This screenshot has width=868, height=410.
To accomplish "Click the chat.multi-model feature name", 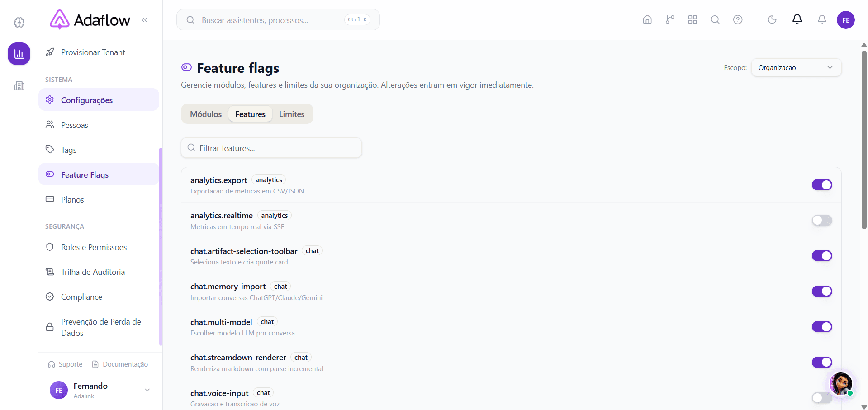I will tap(221, 322).
